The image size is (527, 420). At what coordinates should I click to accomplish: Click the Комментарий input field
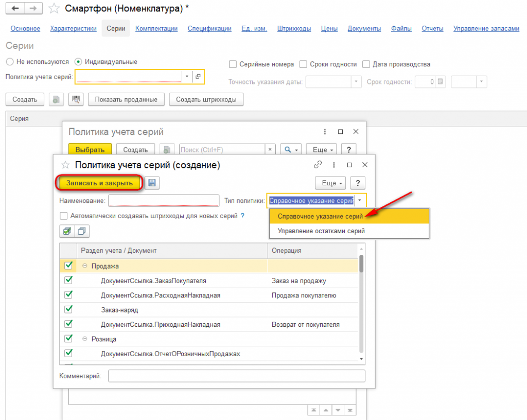pyautogui.click(x=237, y=376)
